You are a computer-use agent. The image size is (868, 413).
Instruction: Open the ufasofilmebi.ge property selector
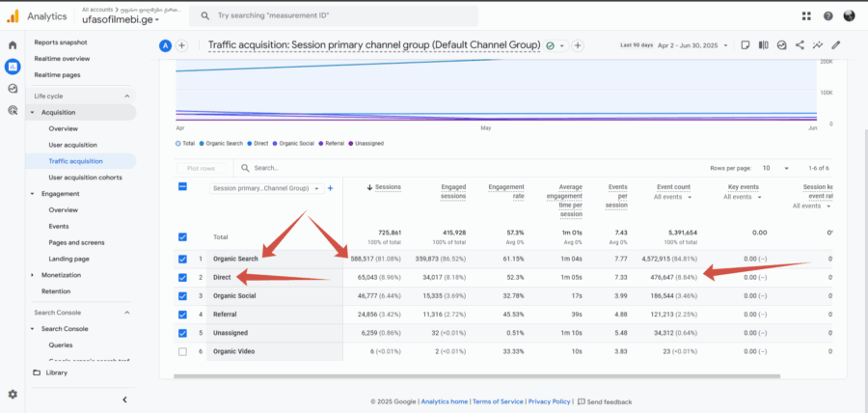121,20
